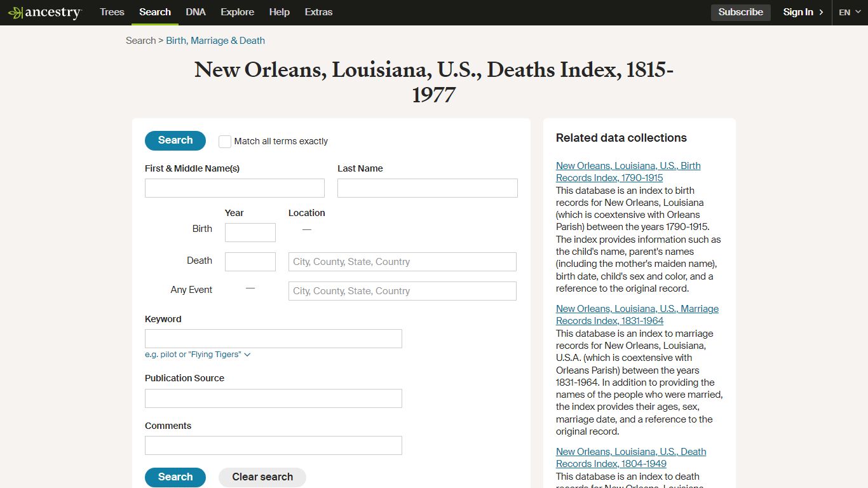Click the Clear search button

coord(262,477)
